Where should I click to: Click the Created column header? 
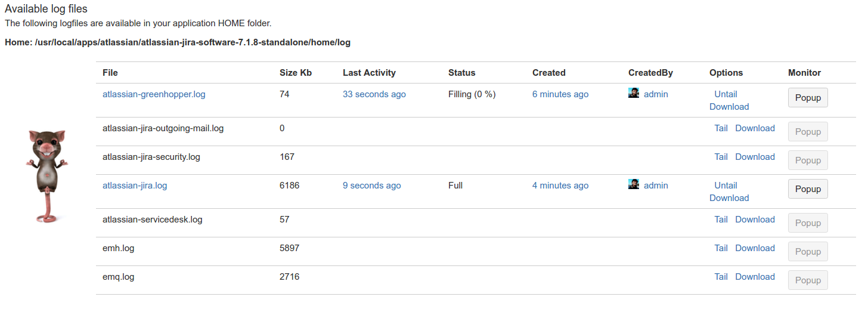tap(549, 73)
